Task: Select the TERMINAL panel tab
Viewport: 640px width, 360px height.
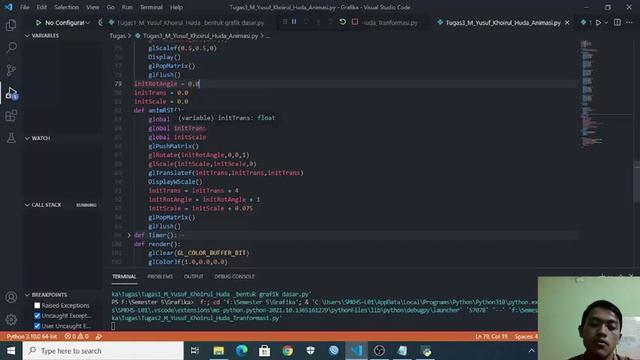Action: tap(124, 277)
